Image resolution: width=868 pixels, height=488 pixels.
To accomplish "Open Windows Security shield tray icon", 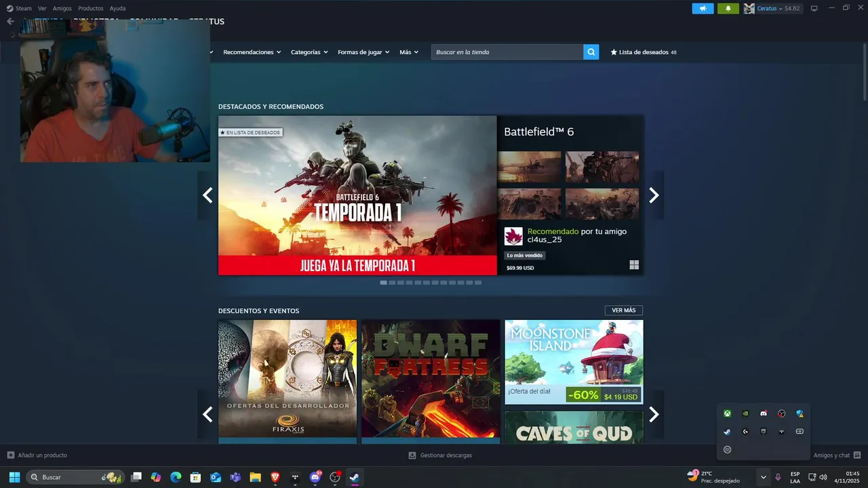I will [800, 413].
